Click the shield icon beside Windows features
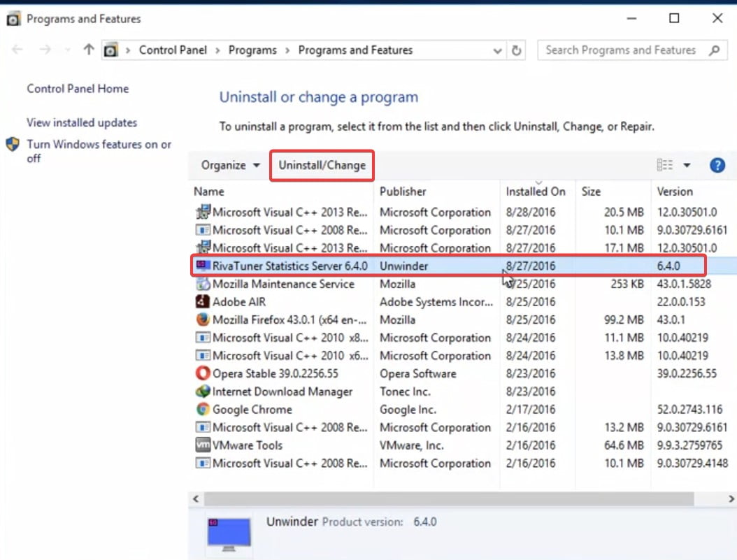 (x=13, y=144)
